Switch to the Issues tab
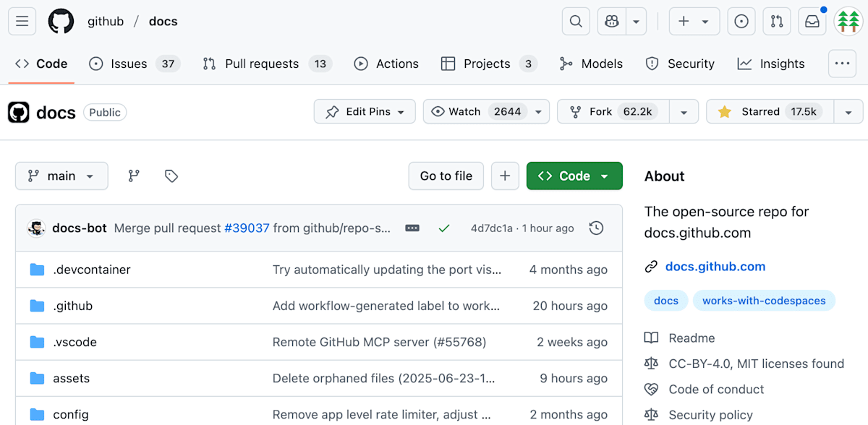Viewport: 868px width, 425px height. [x=135, y=64]
